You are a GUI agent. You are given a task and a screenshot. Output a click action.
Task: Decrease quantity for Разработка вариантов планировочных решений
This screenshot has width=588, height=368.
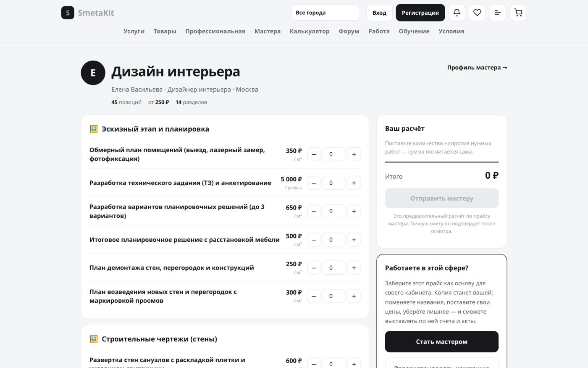point(314,211)
